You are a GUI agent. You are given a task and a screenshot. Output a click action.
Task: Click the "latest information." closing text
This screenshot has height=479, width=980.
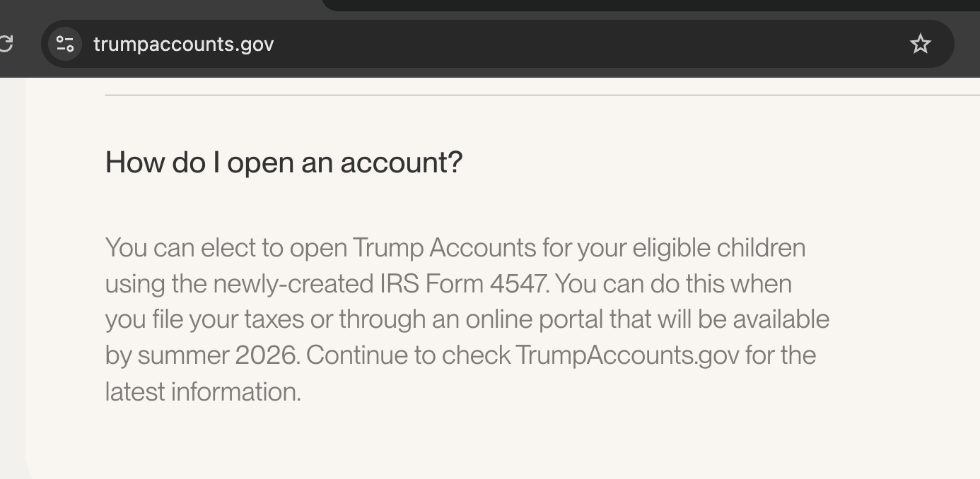point(203,391)
